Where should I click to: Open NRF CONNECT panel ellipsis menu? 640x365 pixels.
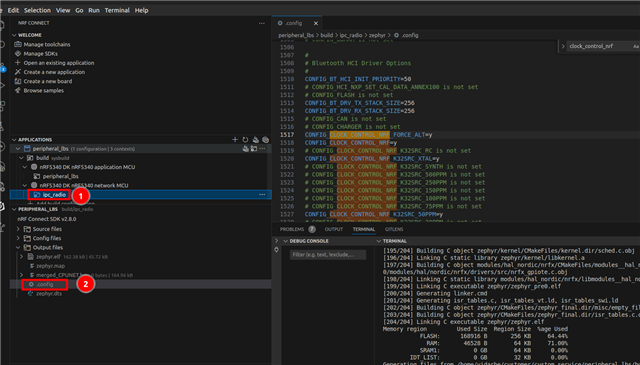pyautogui.click(x=262, y=23)
